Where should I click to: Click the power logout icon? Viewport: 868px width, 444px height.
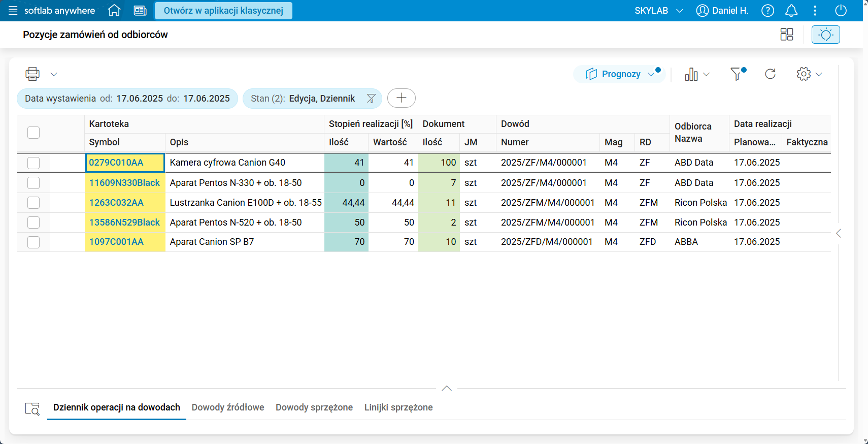click(x=841, y=11)
